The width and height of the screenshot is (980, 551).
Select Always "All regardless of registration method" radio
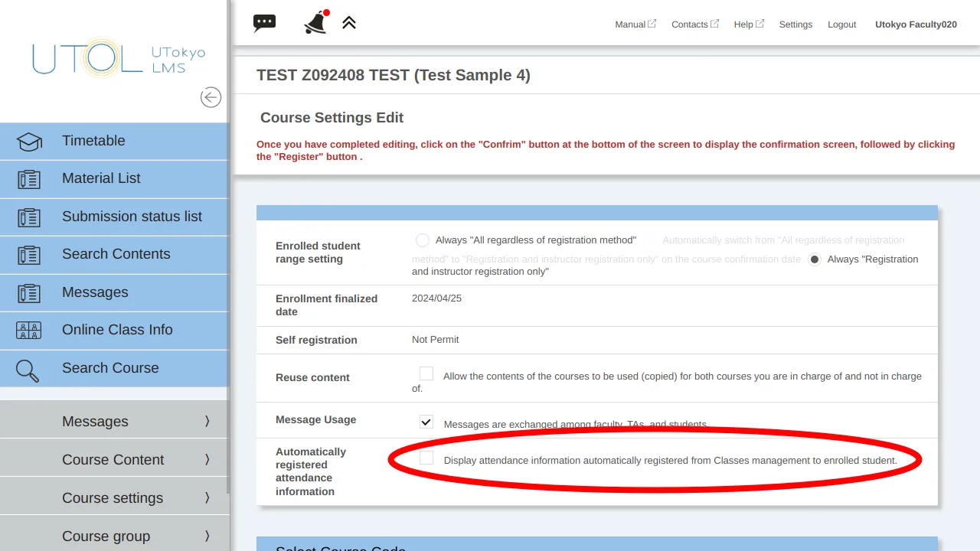point(423,240)
